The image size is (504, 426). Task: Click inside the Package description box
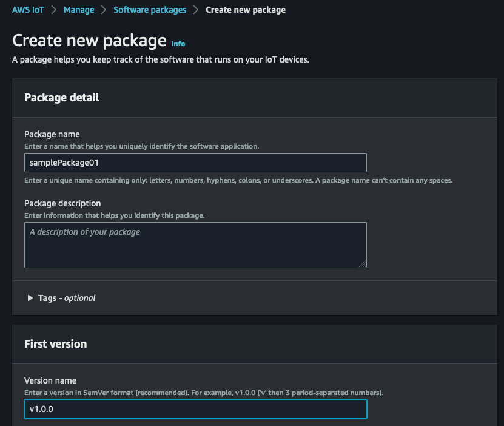click(194, 245)
